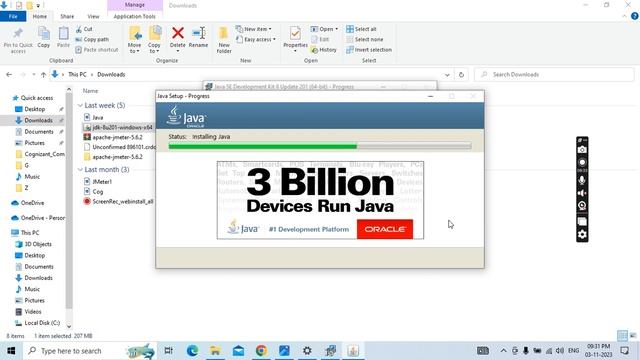Open the Easy access dropdown
The height and width of the screenshot is (360, 640).
pos(256,40)
